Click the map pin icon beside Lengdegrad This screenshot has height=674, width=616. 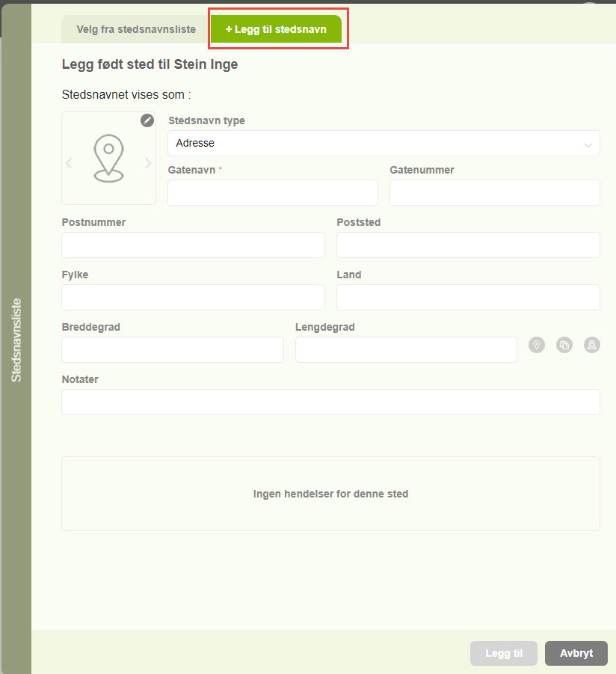coord(537,345)
